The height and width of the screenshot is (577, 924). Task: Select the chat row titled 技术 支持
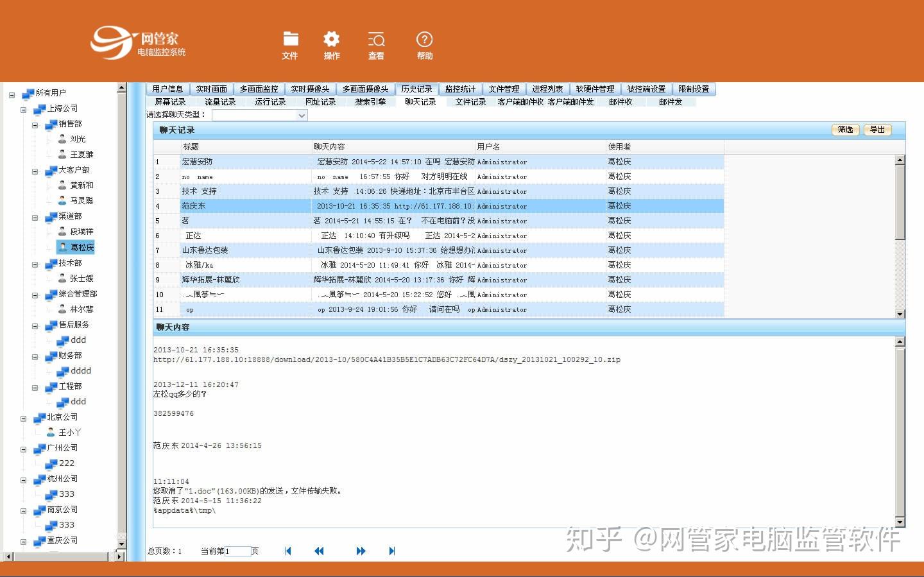[438, 191]
